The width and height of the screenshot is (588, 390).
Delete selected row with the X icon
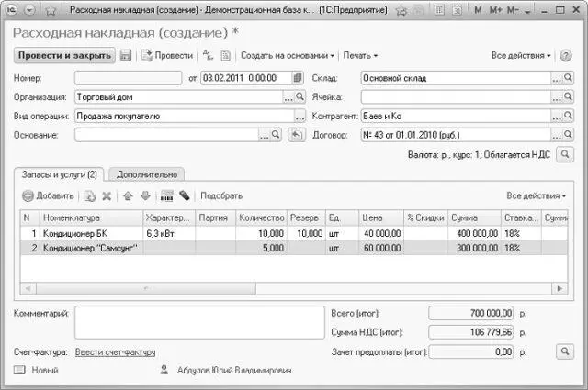(107, 195)
